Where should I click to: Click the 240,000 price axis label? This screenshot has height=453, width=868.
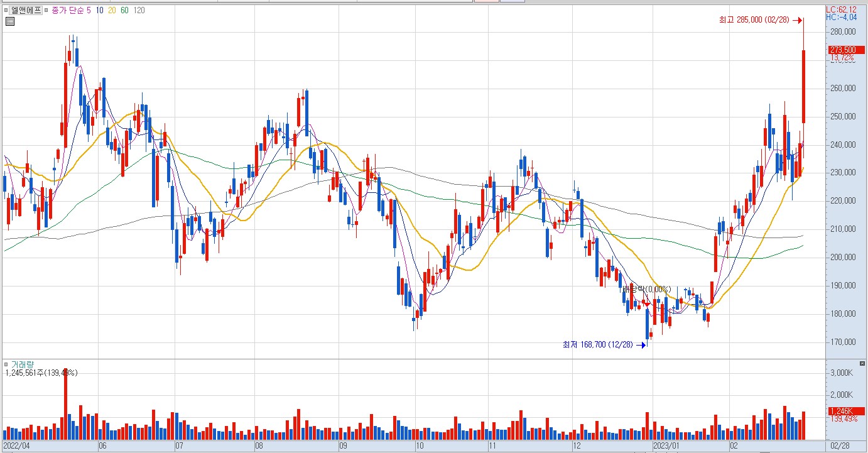tap(842, 145)
